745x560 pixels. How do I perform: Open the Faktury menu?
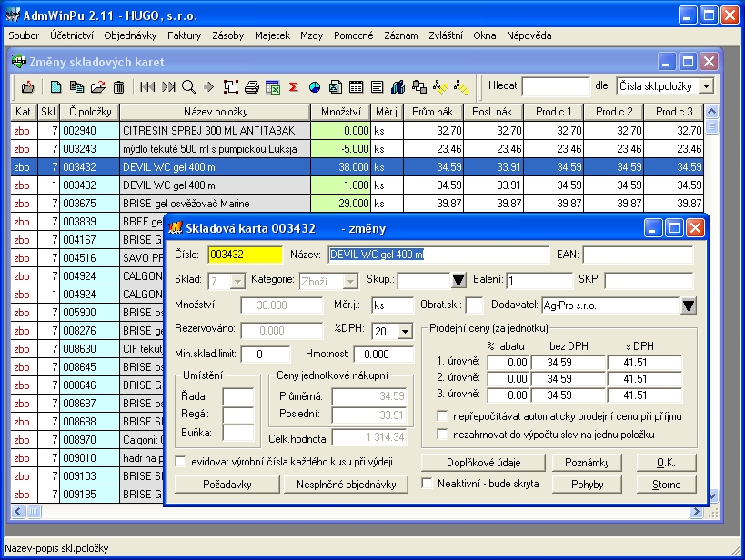(184, 35)
